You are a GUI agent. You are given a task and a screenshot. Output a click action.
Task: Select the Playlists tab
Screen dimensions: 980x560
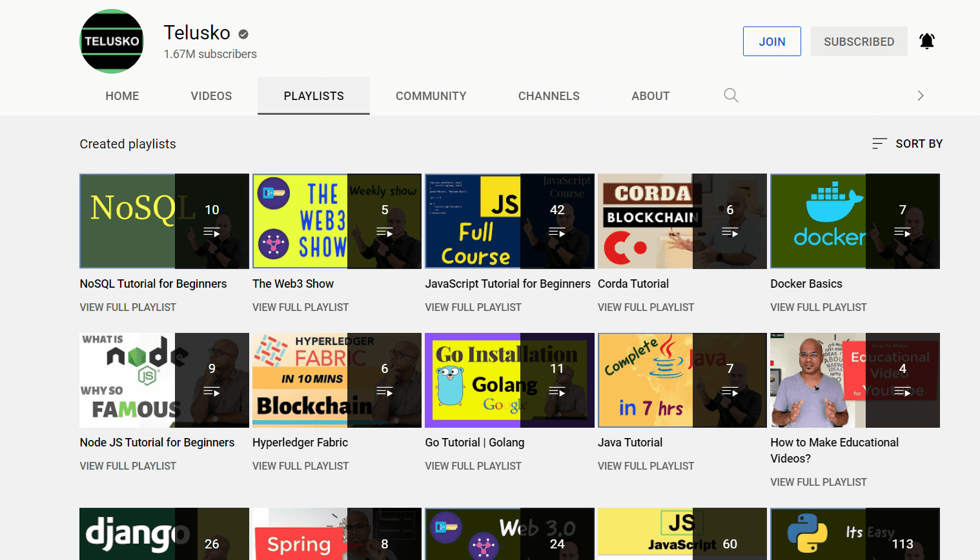(314, 96)
